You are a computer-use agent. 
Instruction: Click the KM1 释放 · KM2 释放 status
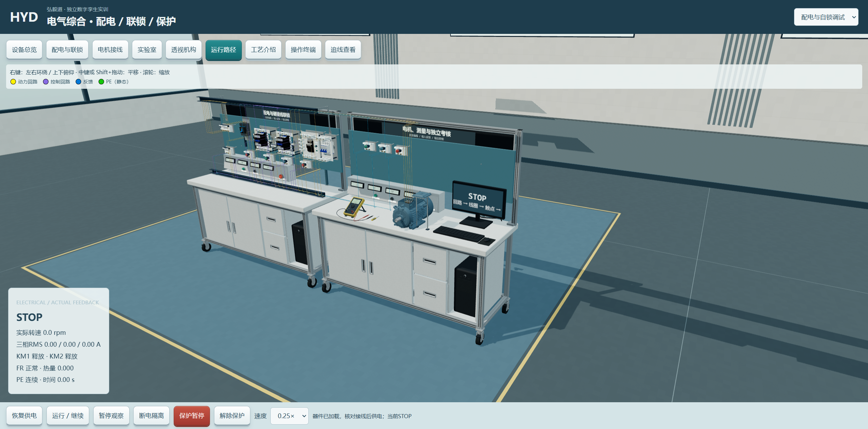pyautogui.click(x=47, y=356)
